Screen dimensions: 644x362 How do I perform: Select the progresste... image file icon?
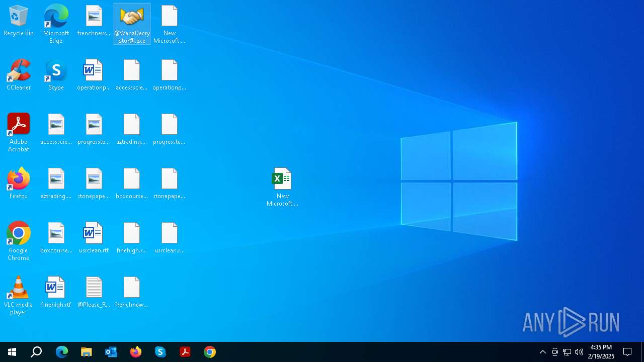[94, 130]
